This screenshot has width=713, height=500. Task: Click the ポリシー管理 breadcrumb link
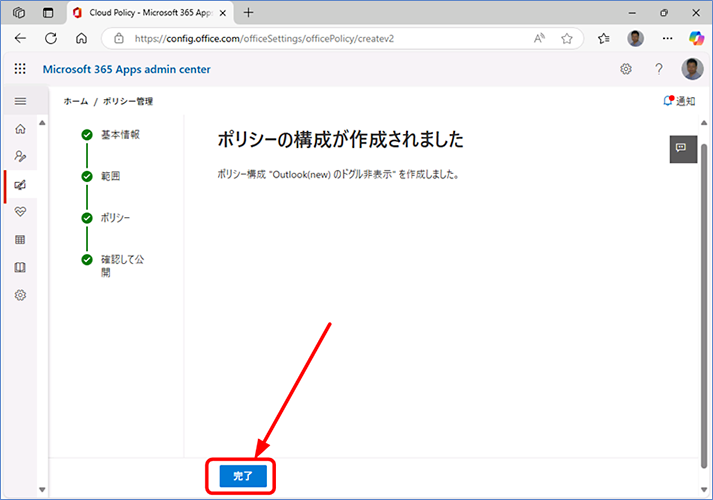click(128, 101)
